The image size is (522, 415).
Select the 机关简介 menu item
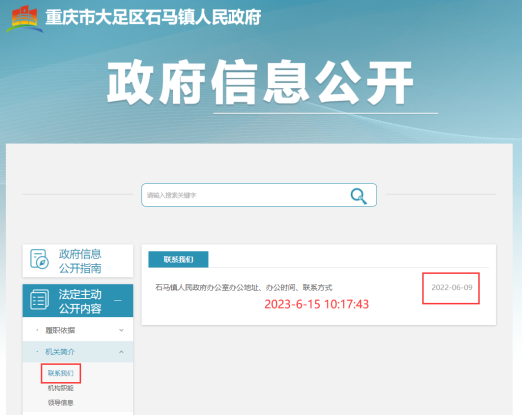(60, 352)
